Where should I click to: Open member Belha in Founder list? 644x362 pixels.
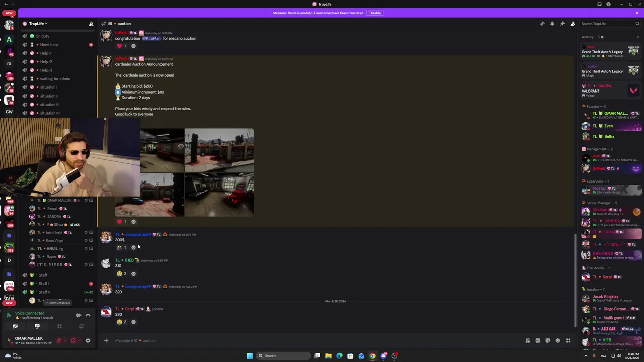[610, 136]
